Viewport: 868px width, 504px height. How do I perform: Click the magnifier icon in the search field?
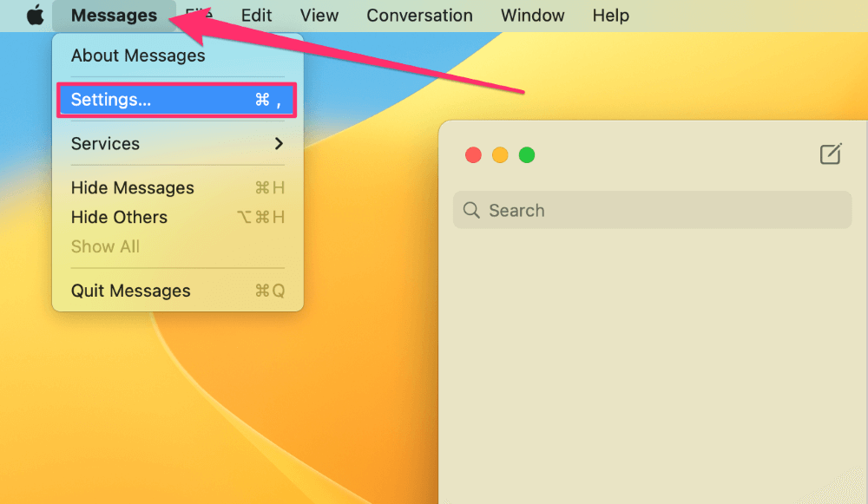click(471, 210)
